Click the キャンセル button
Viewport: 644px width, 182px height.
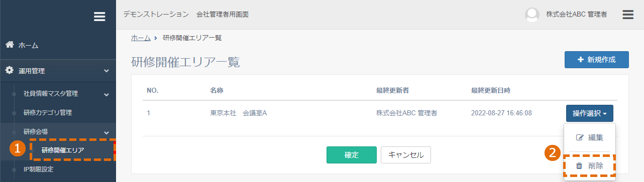(405, 155)
